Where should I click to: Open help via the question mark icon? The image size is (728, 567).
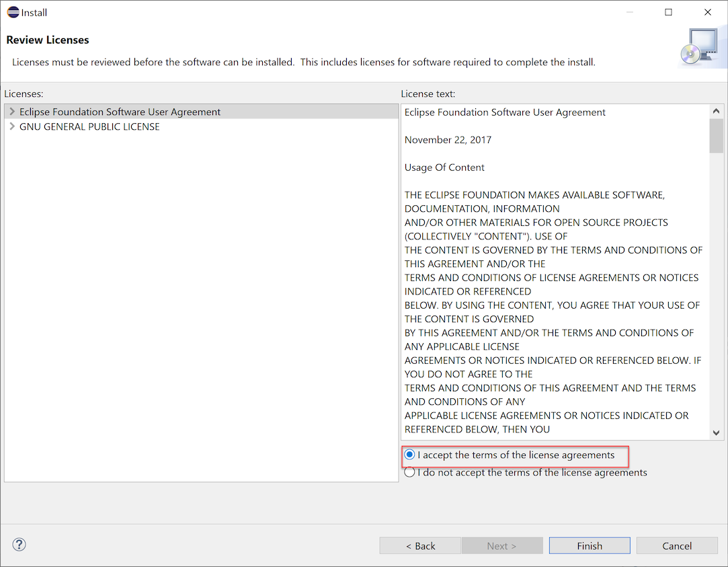(x=19, y=545)
